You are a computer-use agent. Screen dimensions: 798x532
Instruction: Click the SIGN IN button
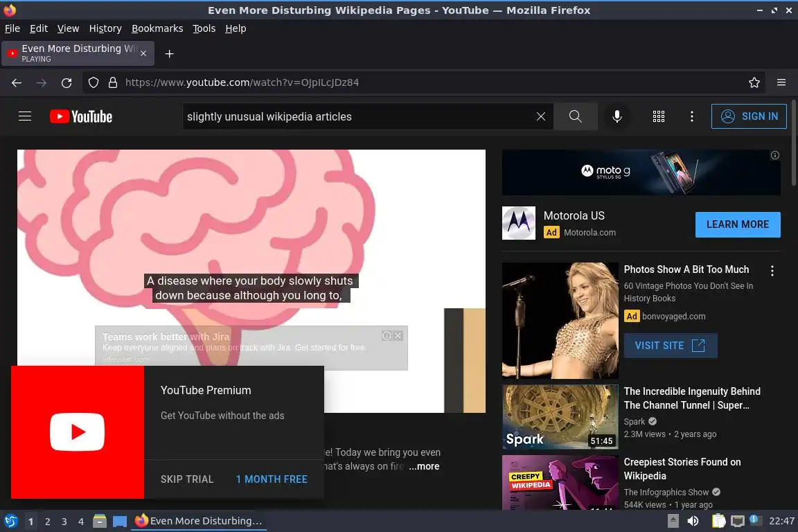click(749, 116)
